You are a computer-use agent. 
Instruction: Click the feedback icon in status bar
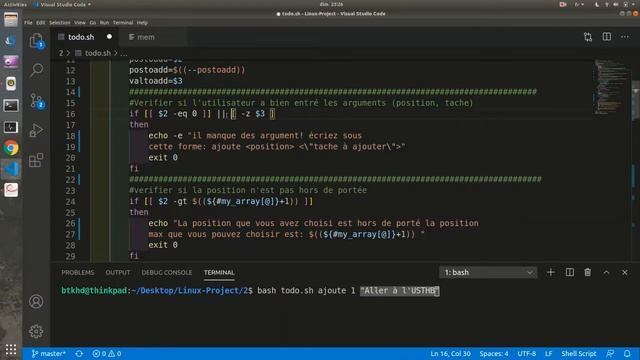coord(610,353)
